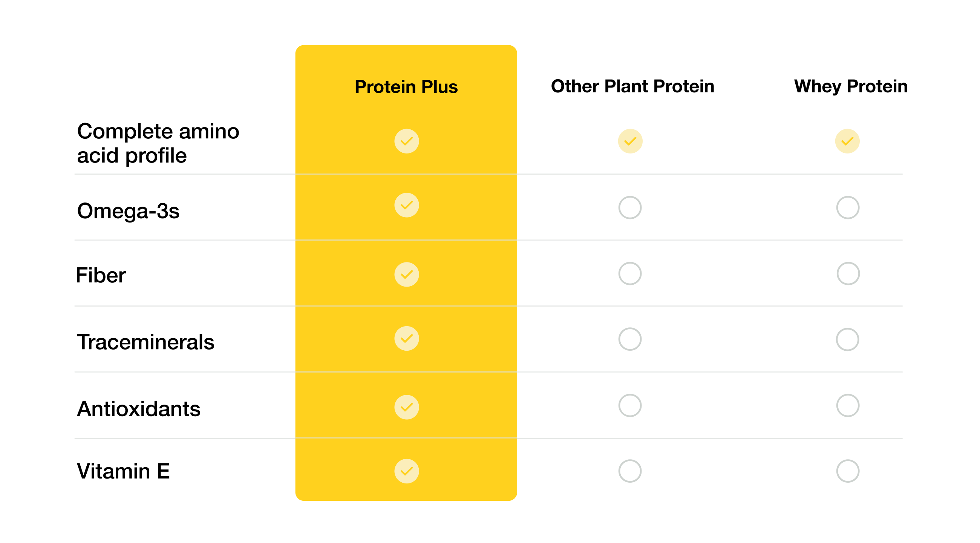Click Protein Plus checkmark for Vitamin E
This screenshot has height=543, width=980.
tap(406, 471)
